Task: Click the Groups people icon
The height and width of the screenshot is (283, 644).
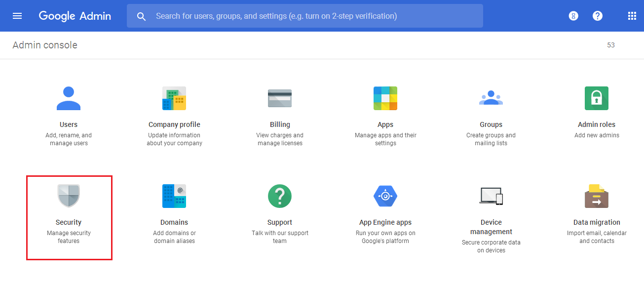Action: 491,98
